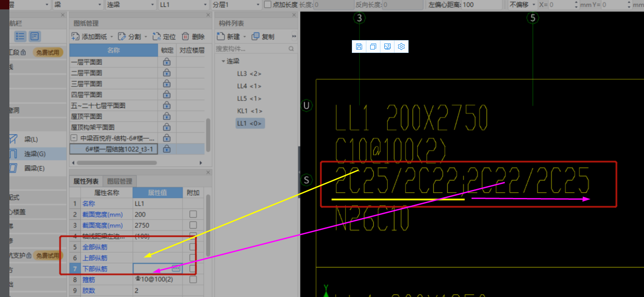This screenshot has width=644, height=297.
Task: Toggle lock for 五~二十七层平面图
Action: [x=167, y=105]
